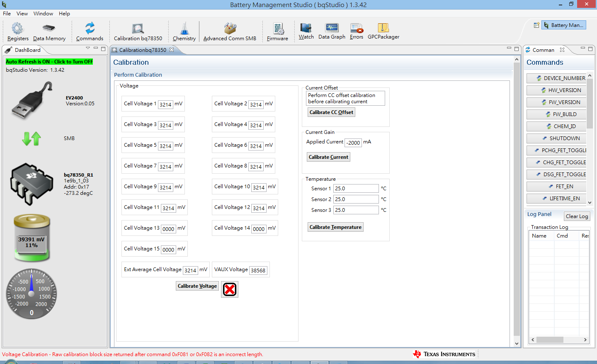
Task: Send the SHUTDOWN command
Action: (x=556, y=138)
